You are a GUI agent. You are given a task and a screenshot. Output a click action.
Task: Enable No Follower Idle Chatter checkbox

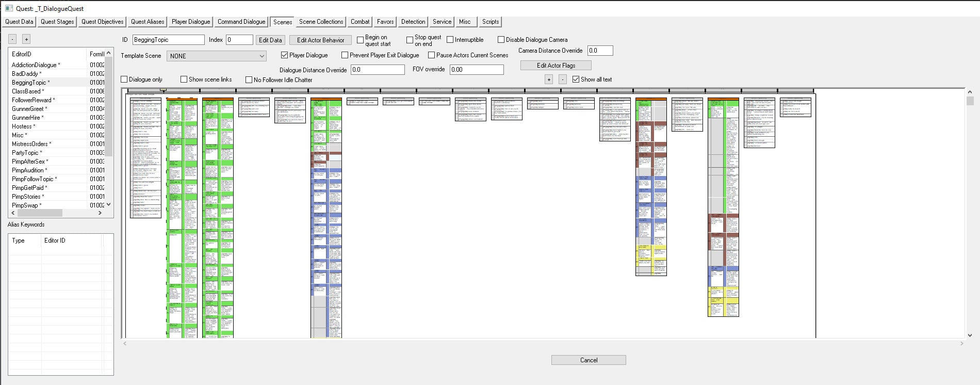pos(249,80)
